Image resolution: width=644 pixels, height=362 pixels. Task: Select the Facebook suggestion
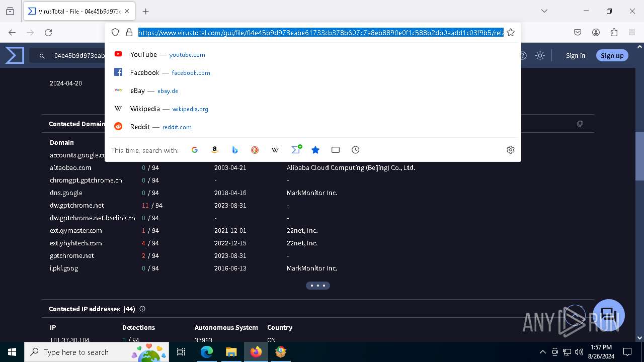[312, 72]
